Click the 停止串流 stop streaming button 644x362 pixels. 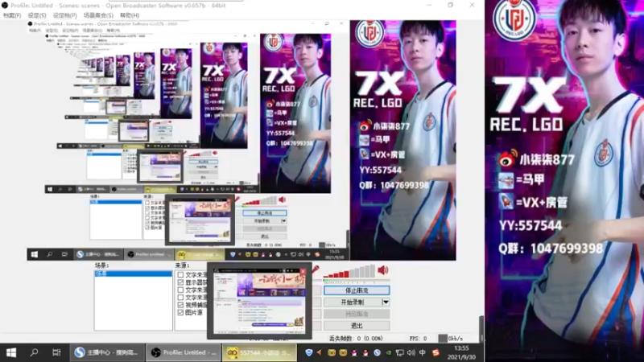(357, 290)
